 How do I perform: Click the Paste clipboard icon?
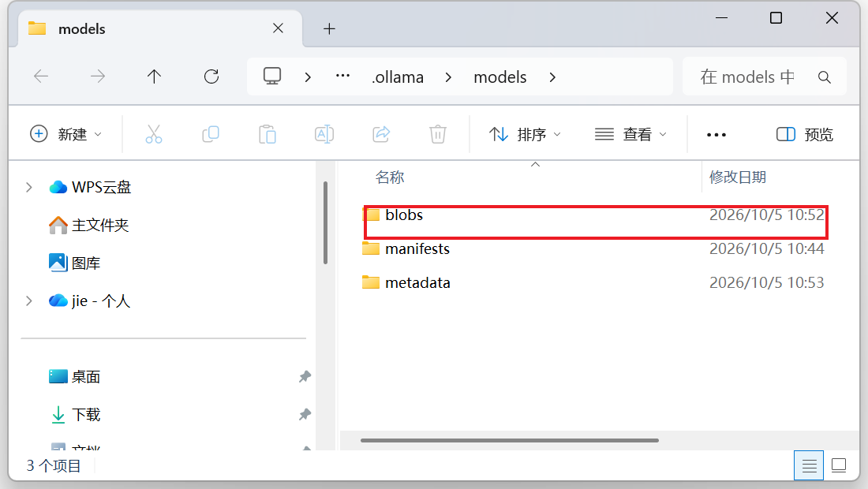click(x=268, y=134)
